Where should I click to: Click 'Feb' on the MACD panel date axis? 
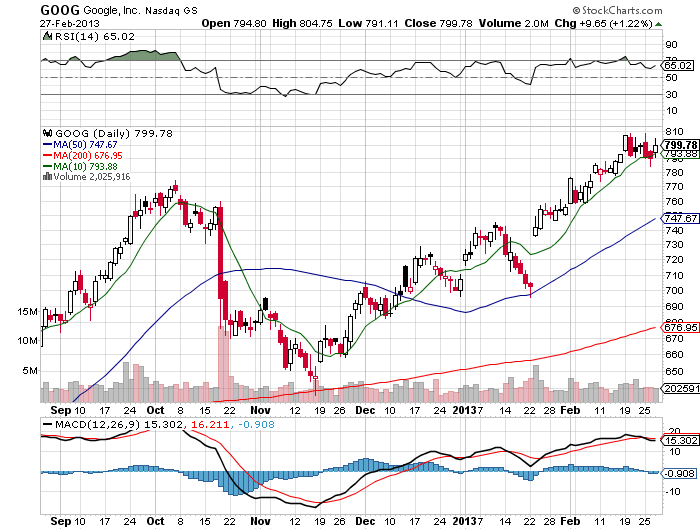(570, 521)
